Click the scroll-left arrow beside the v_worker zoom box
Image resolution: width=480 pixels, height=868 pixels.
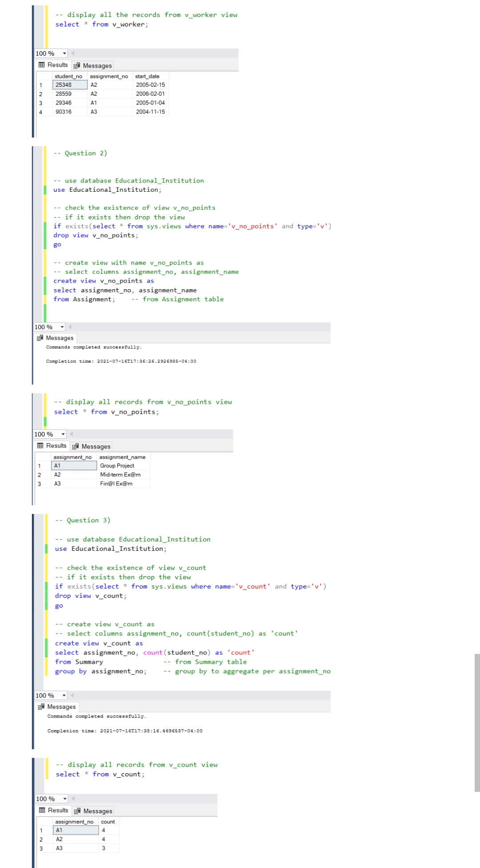(72, 53)
